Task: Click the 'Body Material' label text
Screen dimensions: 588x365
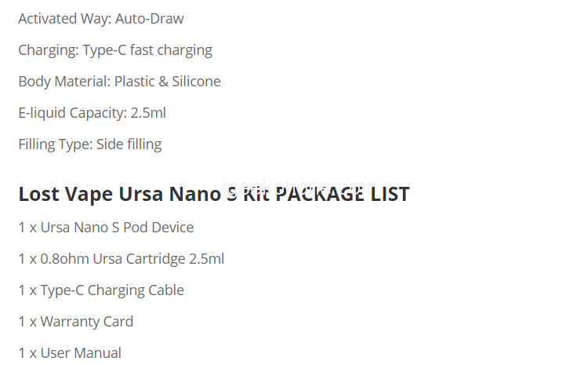Action: 64,82
